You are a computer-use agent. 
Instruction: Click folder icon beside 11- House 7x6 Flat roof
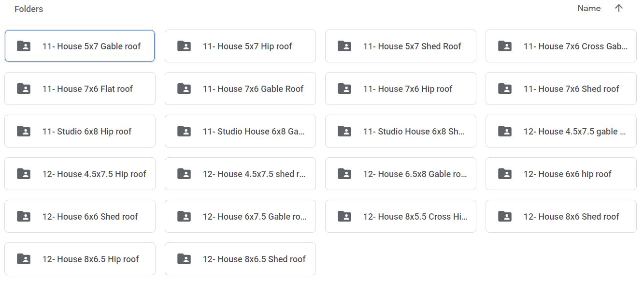pyautogui.click(x=23, y=89)
